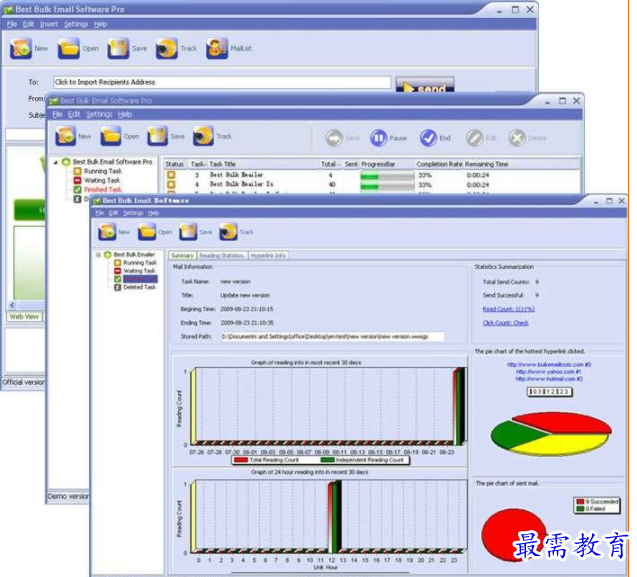The image size is (637, 577).
Task: Select Waiting Task in middle window tree
Action: click(102, 180)
